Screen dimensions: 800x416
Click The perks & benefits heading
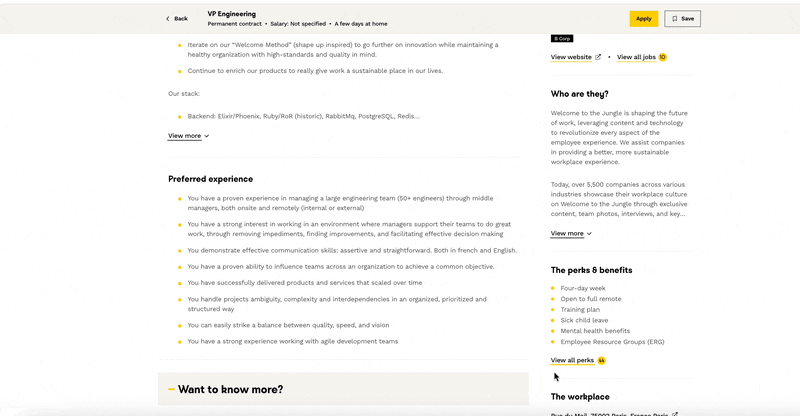[x=591, y=270]
